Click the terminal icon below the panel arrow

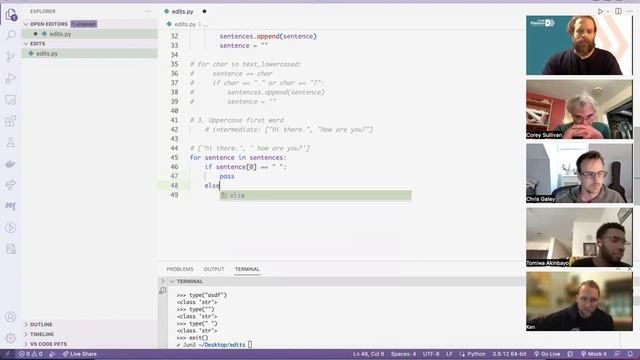coord(162,291)
